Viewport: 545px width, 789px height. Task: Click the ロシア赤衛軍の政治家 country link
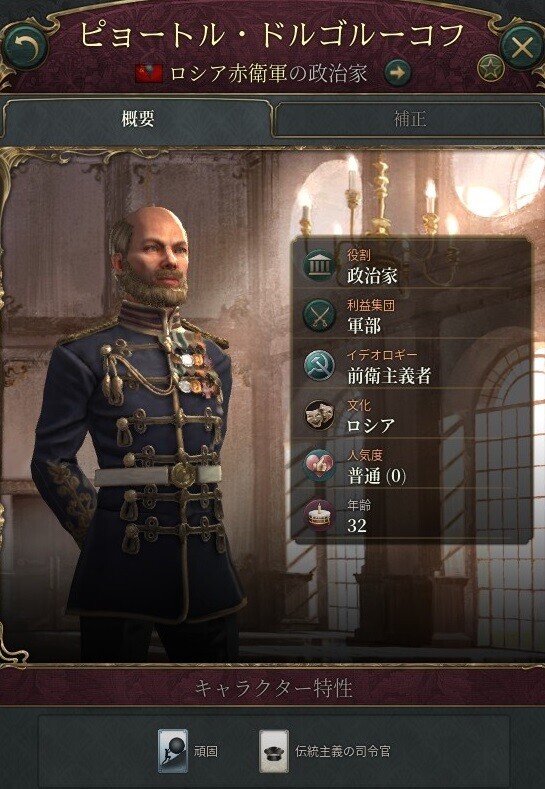[x=268, y=73]
